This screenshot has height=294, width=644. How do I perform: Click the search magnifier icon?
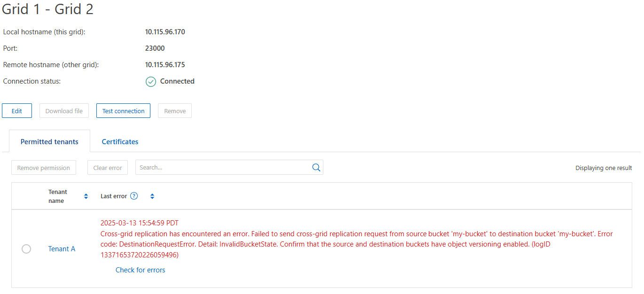316,168
